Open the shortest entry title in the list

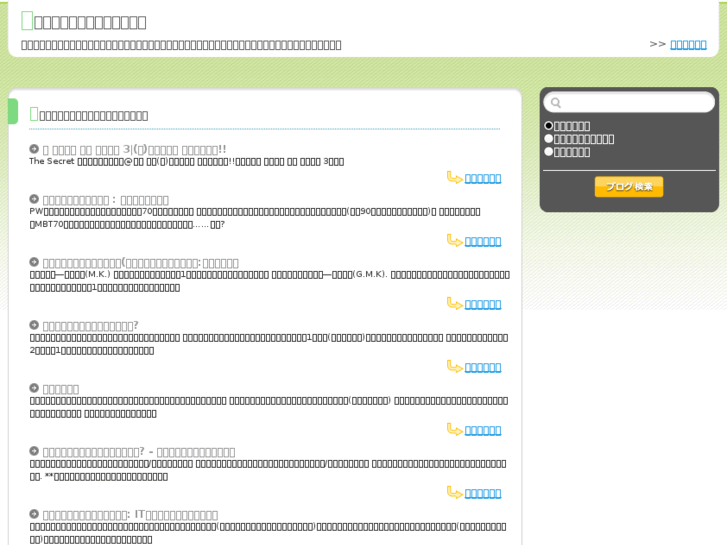[61, 389]
